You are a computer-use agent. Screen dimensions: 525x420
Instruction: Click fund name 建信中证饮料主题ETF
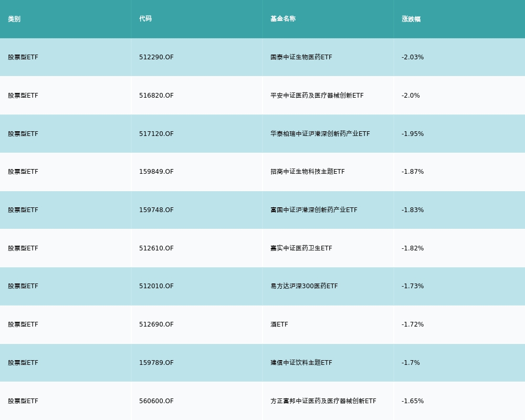(301, 363)
